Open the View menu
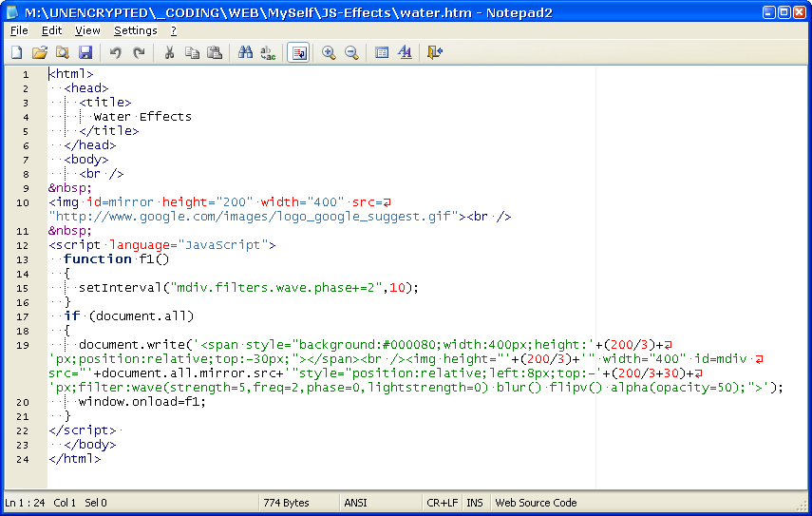This screenshot has height=516, width=812. pyautogui.click(x=87, y=30)
